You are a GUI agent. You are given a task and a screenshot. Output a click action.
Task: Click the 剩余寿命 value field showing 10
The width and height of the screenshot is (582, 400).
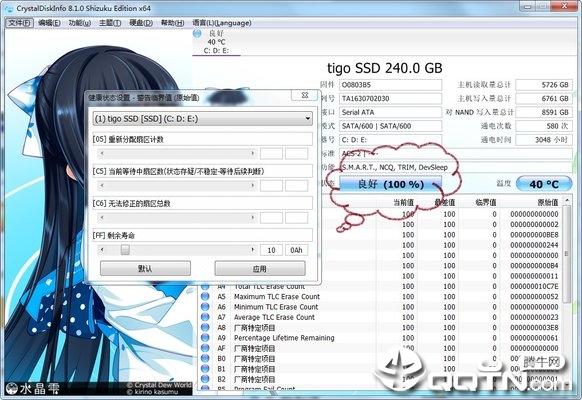coord(271,250)
